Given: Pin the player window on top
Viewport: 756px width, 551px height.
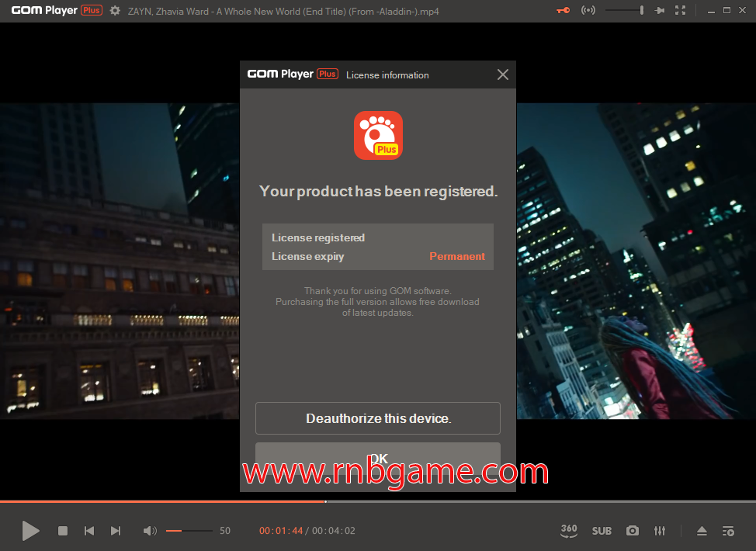Looking at the screenshot, I should coord(660,10).
